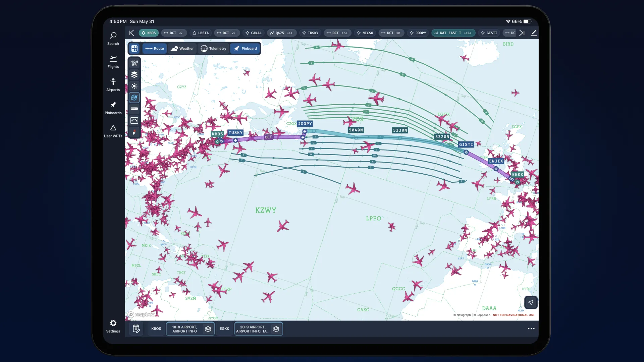Select Q475 airway chip in route

[282, 33]
